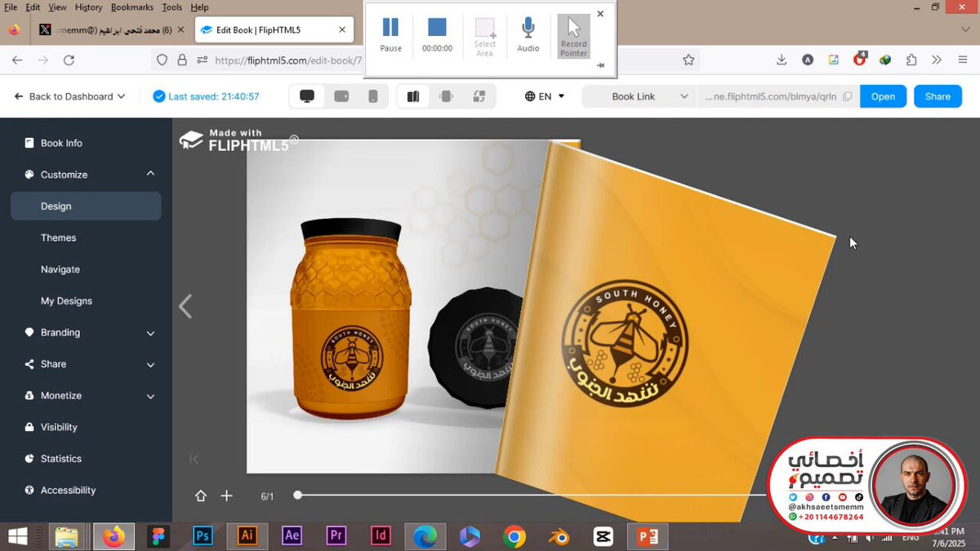
Task: Click the plus zoom icon in viewer
Action: [x=226, y=495]
